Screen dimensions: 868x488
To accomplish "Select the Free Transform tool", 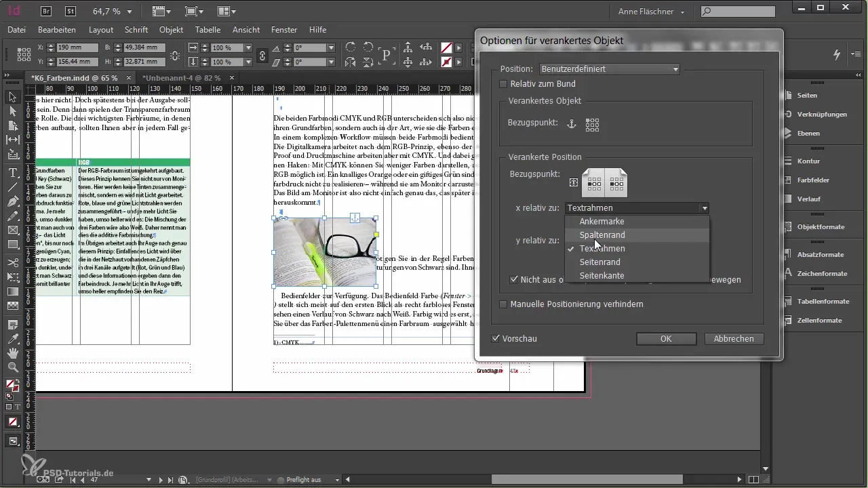I will [x=12, y=277].
